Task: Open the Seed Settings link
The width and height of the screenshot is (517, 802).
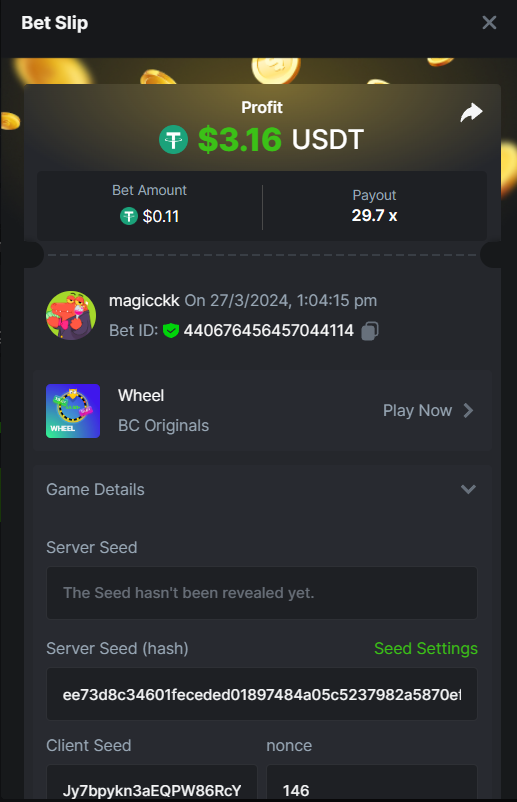Action: coord(426,649)
